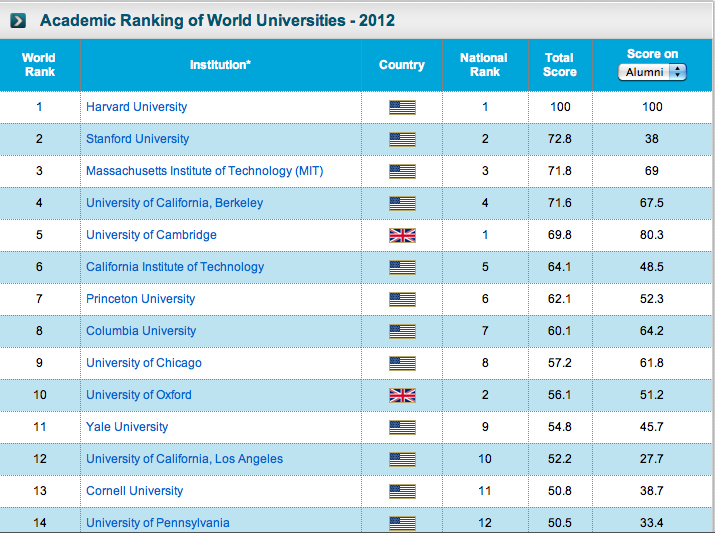Click the Country column header
The height and width of the screenshot is (533, 715).
pyautogui.click(x=402, y=65)
